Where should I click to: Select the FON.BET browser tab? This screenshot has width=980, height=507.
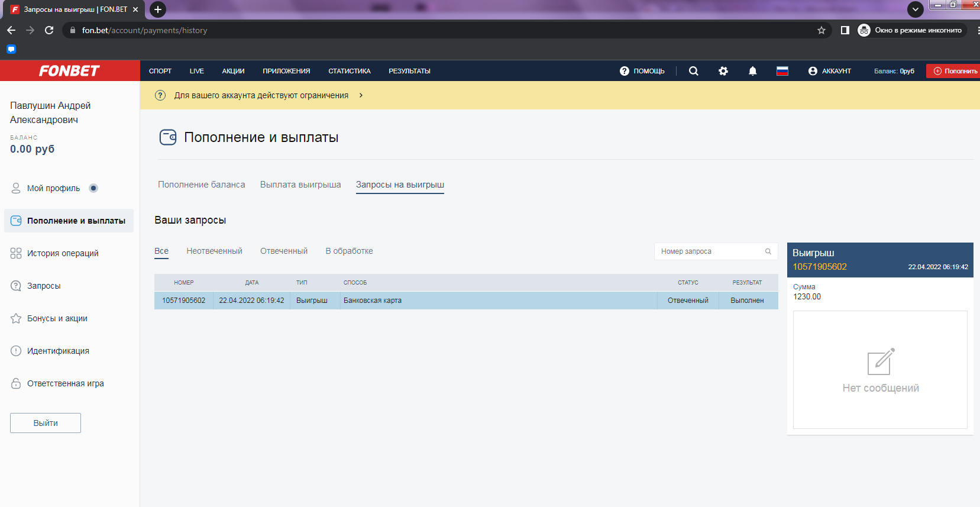pos(75,9)
